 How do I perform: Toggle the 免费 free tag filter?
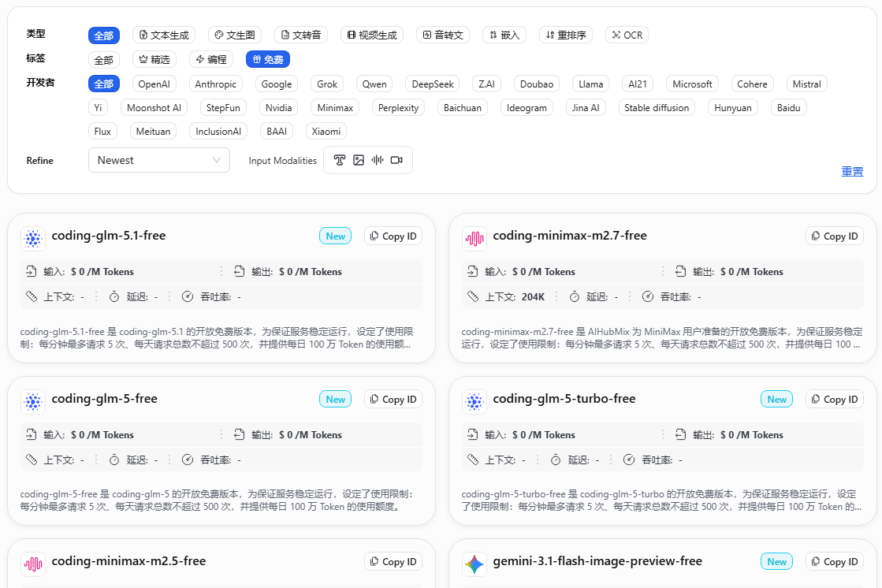coord(268,59)
